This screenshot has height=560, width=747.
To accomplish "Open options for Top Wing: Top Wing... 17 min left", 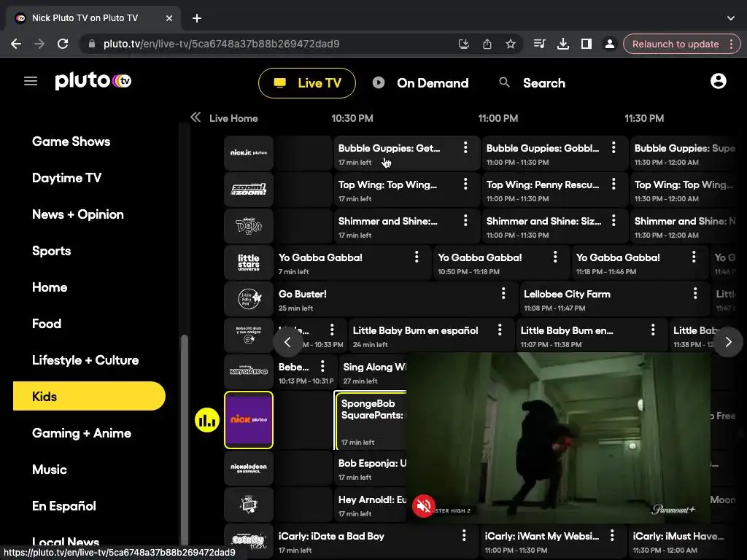I will tap(465, 184).
